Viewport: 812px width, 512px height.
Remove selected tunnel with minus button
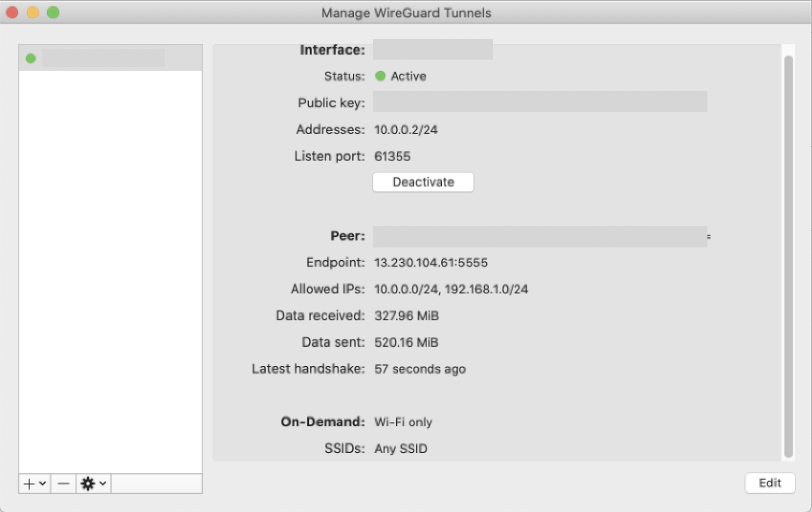(63, 484)
